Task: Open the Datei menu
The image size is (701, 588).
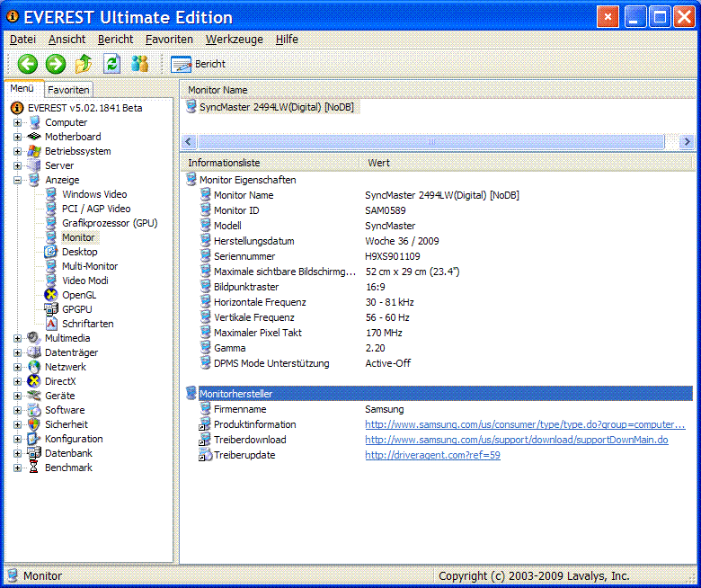Action: [x=22, y=40]
